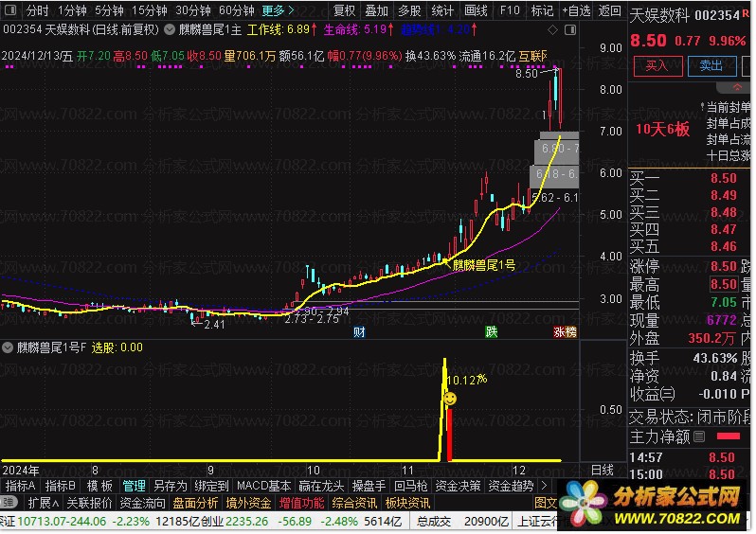Viewport: 756px width, 534px height.
Task: Show more indicator tabs with right arrow
Action: [x=545, y=486]
